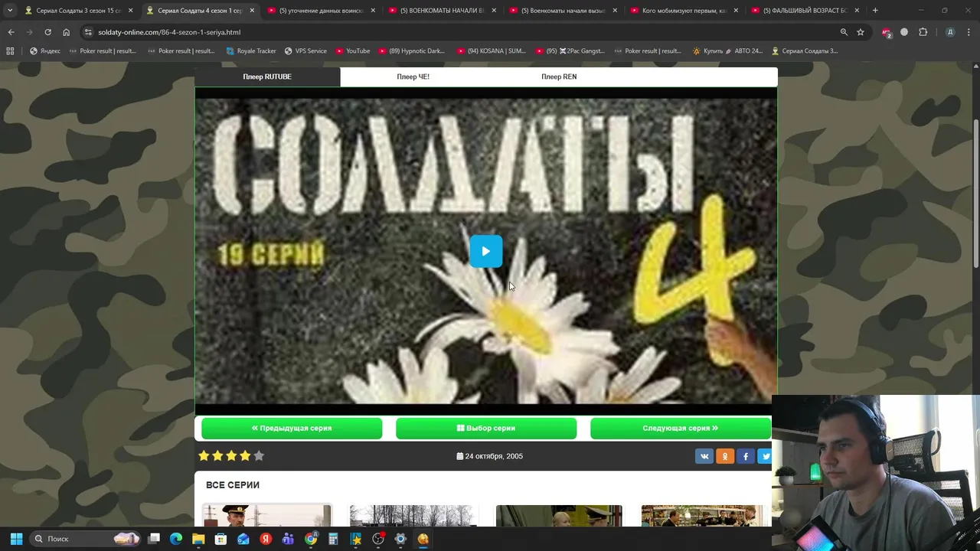Open the Windows Start menu
The height and width of the screenshot is (551, 980).
pyautogui.click(x=16, y=539)
